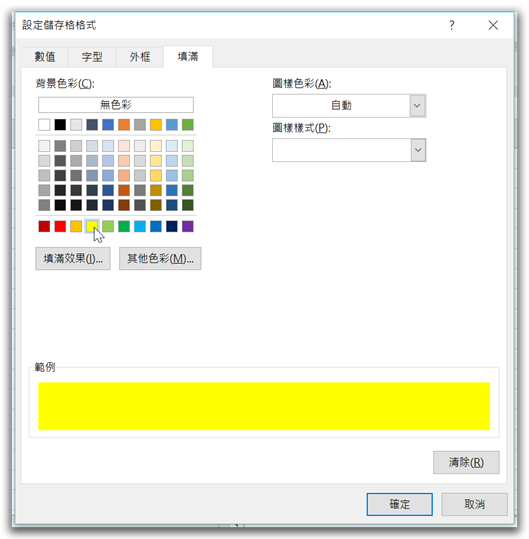This screenshot has width=529, height=539.
Task: Pick the white theme color swatch
Action: (x=44, y=124)
